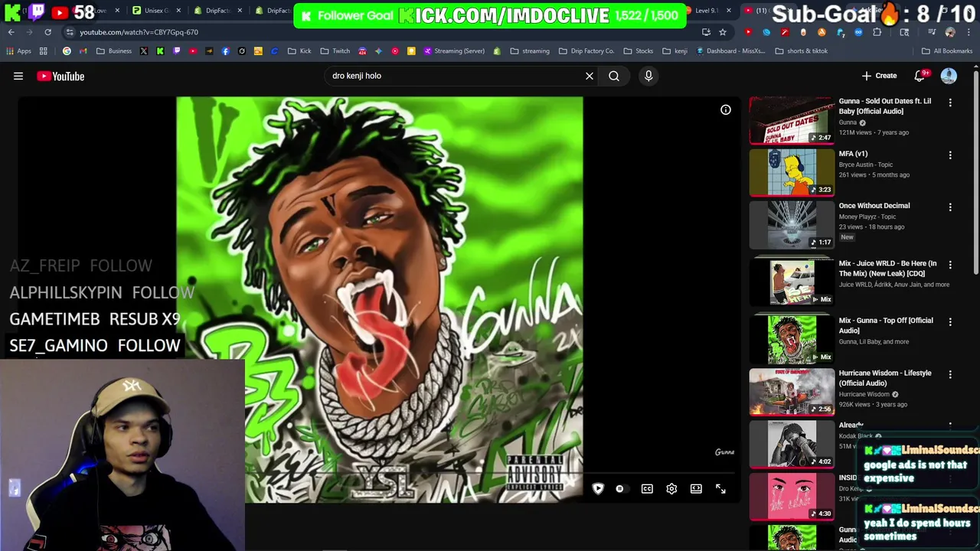Open the Apps bookmark shortcut
Screen dimensions: 980x551
coord(19,51)
